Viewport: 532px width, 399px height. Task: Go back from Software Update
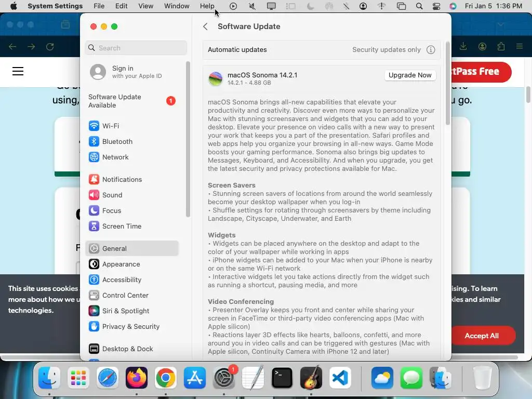205,26
